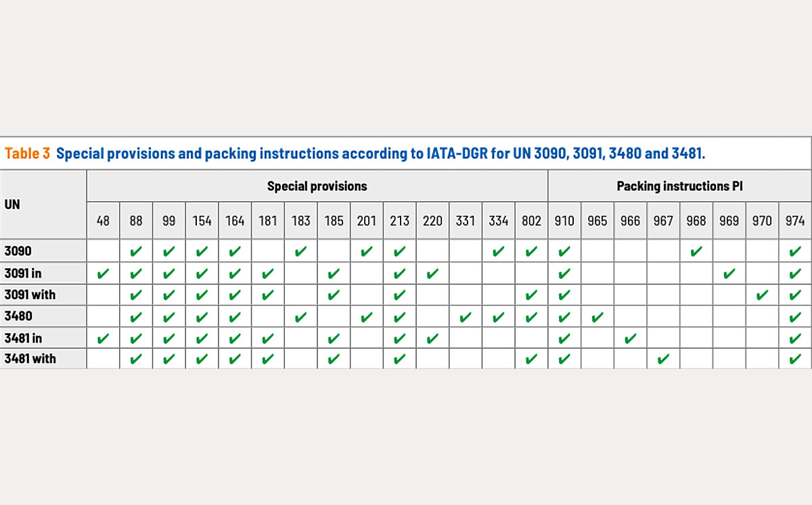The width and height of the screenshot is (812, 505).
Task: Select the 3481 in checkmark in column 220
Action: click(432, 338)
